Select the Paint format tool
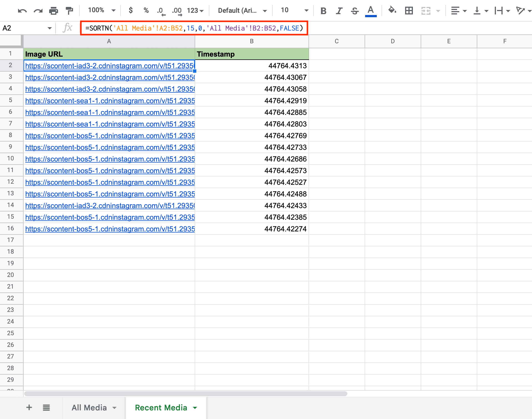 (69, 11)
